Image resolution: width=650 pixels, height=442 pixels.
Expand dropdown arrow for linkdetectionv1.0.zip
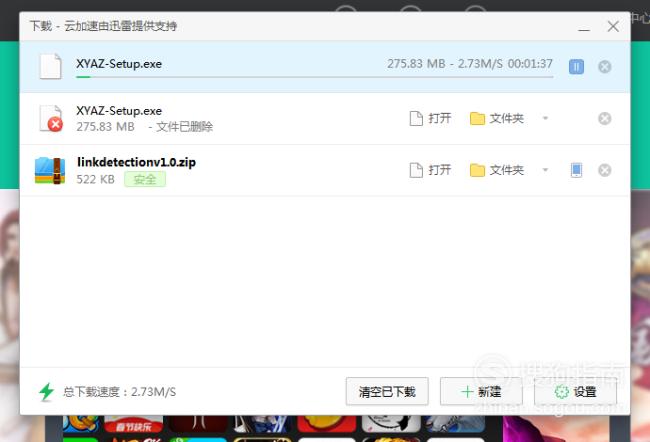(x=546, y=170)
